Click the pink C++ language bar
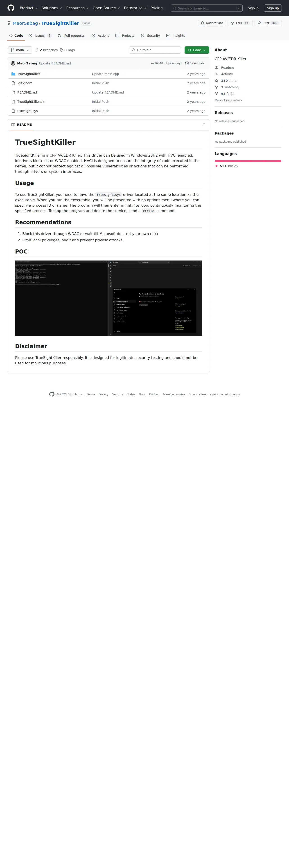The width and height of the screenshot is (289, 868). (248, 161)
